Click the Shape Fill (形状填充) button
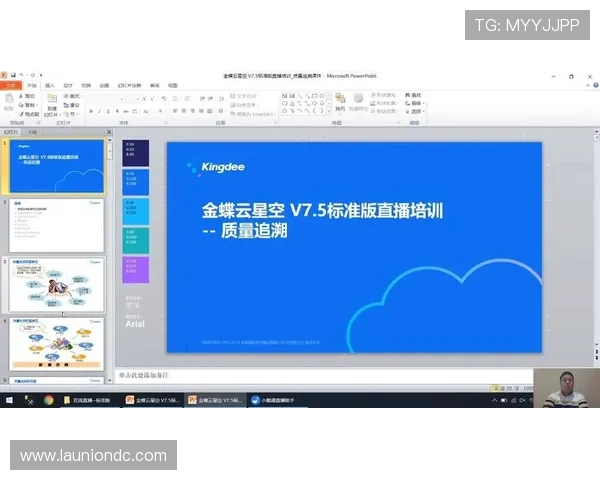The image size is (600, 480). 383,95
